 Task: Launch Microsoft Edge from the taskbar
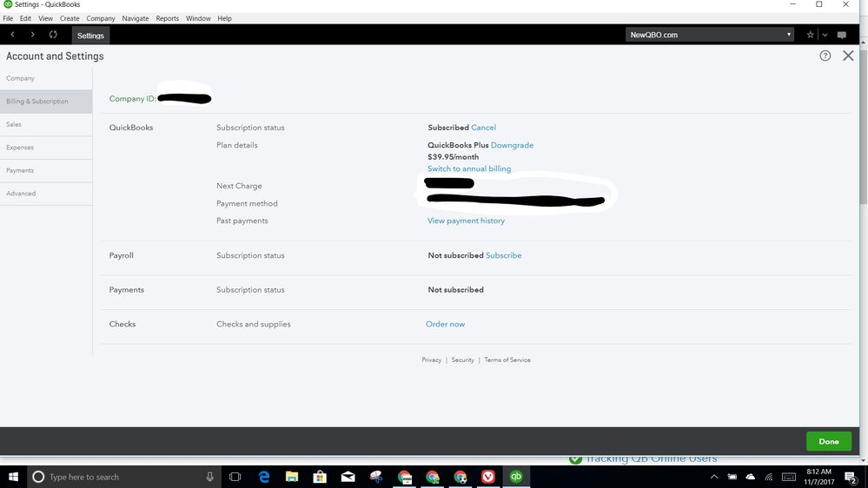coord(264,477)
